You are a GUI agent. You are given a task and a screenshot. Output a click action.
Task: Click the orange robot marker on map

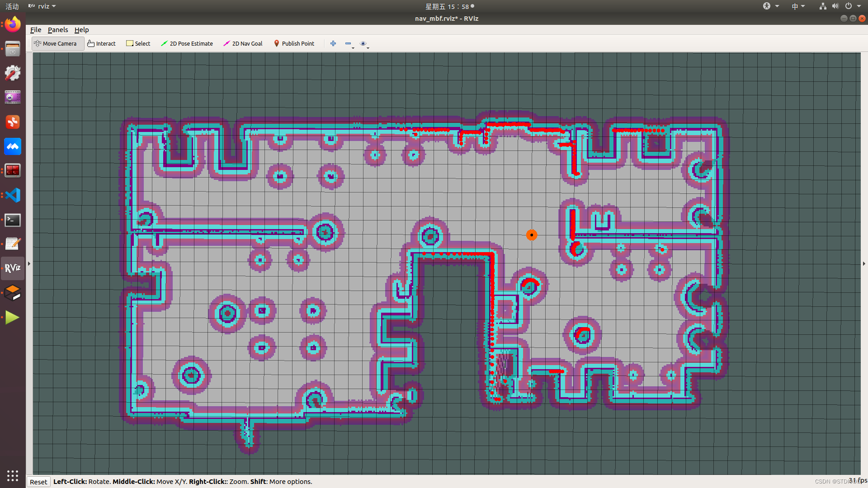[x=532, y=235]
